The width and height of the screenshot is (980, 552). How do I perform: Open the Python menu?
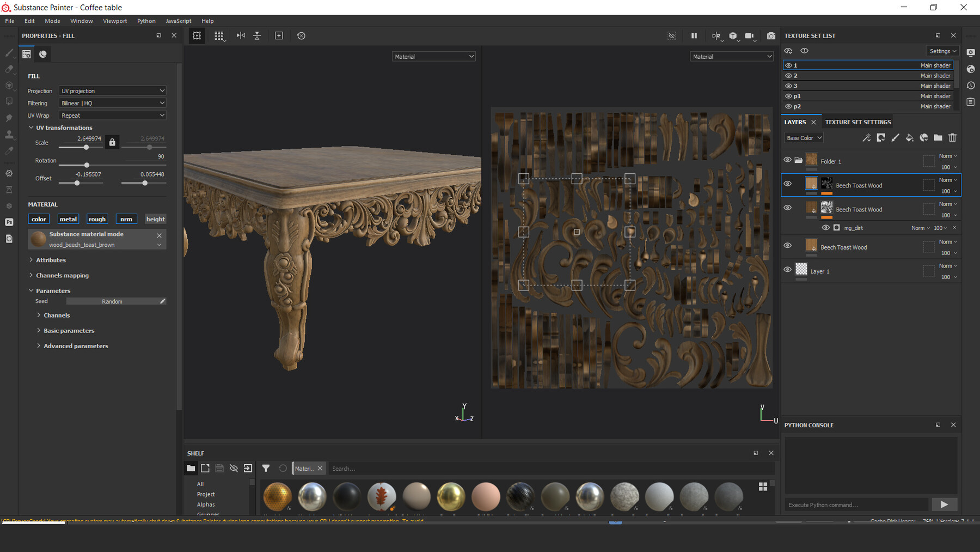[x=146, y=21]
